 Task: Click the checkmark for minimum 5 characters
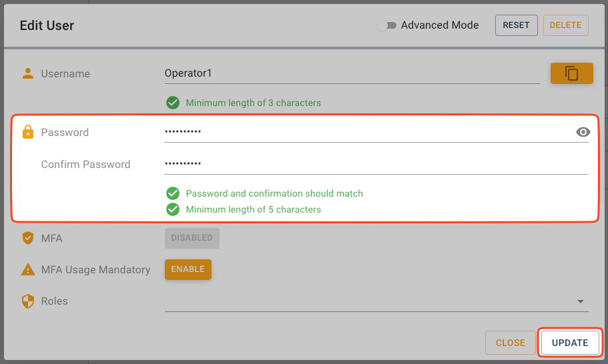tap(173, 209)
